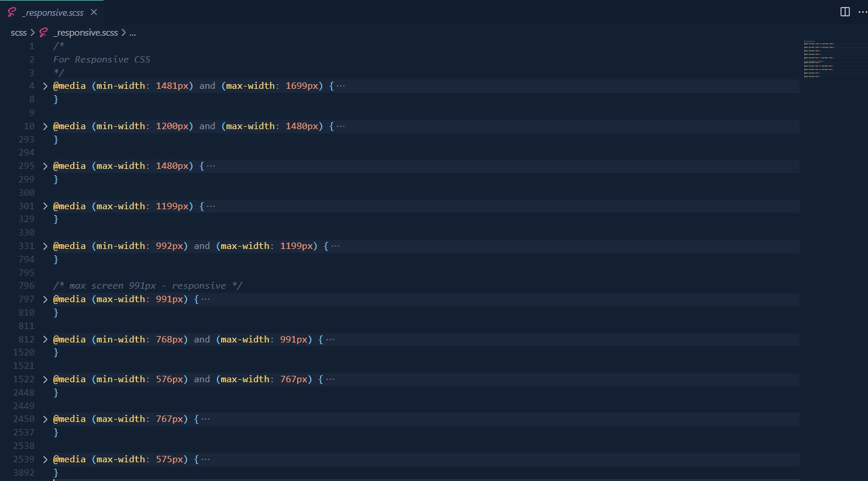Click the breadcrumb ellipsis symbol item
868x481 pixels.
coord(133,33)
